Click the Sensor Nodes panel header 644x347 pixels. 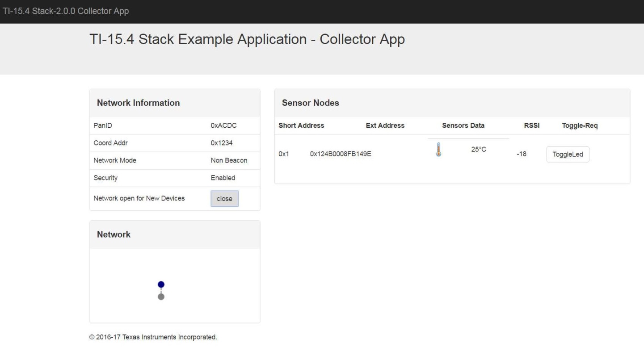(x=311, y=103)
